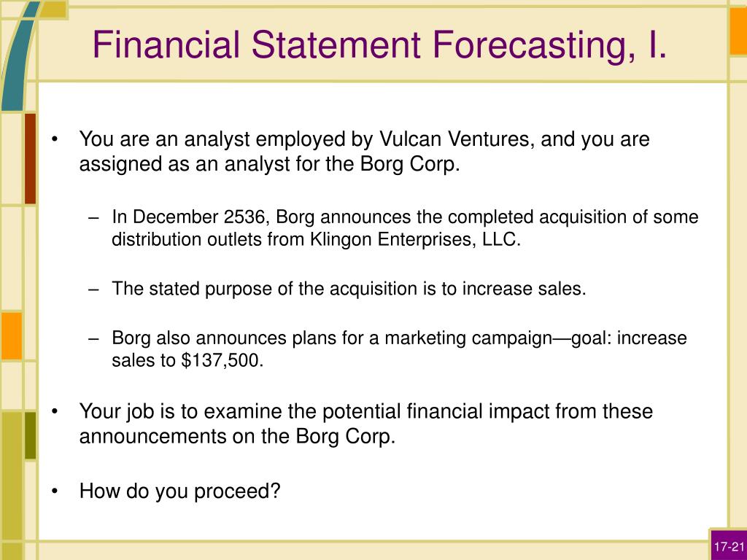Click the bullet dot before How do you proceed
747x560 pixels.
(x=55, y=491)
